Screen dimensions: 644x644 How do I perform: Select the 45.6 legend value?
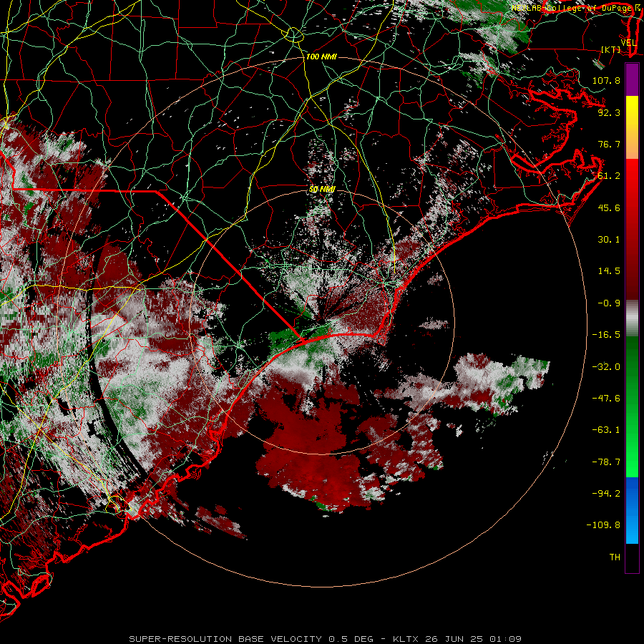click(609, 208)
